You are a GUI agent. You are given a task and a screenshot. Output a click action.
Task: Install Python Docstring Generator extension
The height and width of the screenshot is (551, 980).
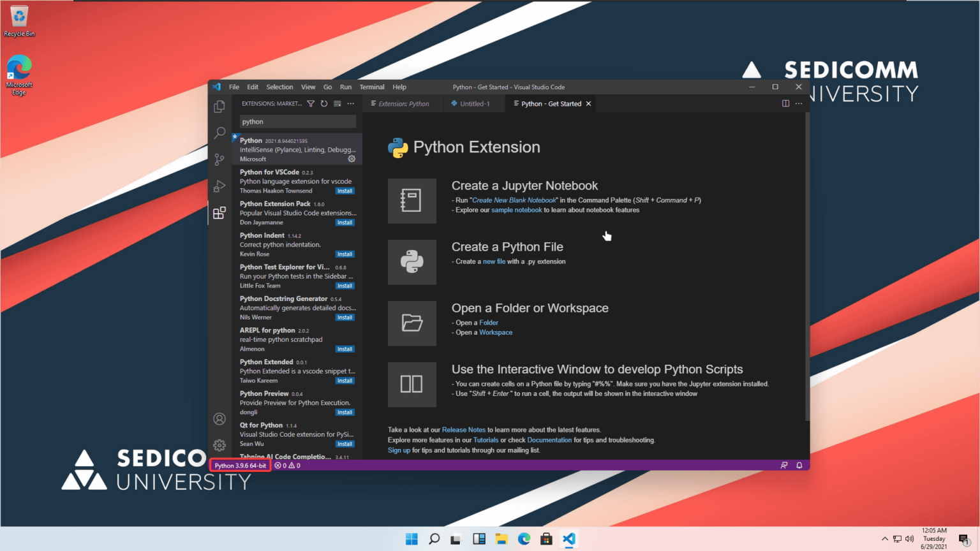(x=345, y=317)
